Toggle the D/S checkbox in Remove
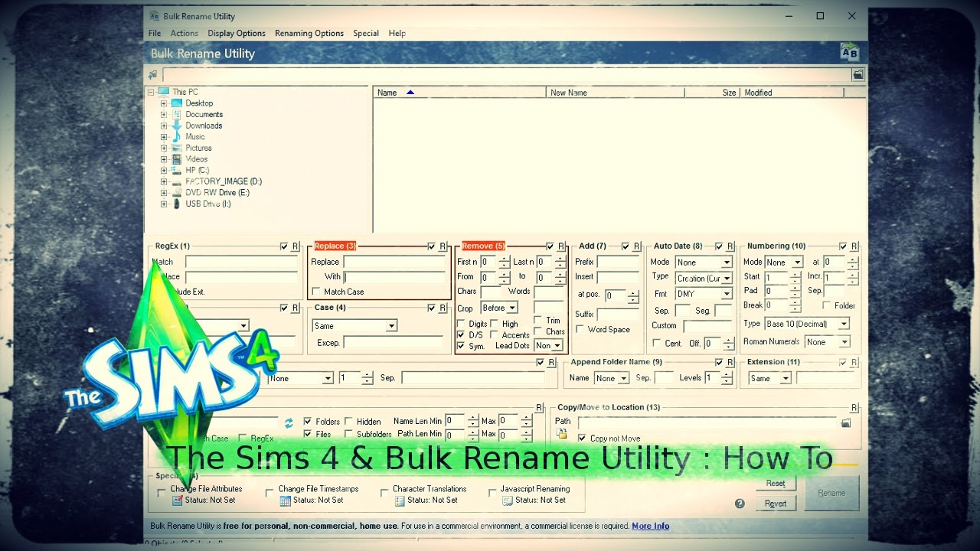This screenshot has width=980, height=551. click(x=461, y=334)
